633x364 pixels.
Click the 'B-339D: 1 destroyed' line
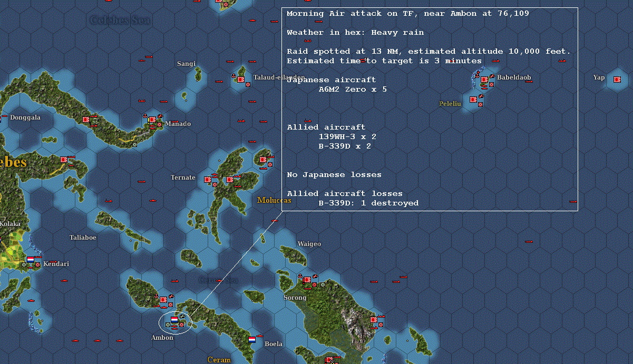pyautogui.click(x=368, y=203)
